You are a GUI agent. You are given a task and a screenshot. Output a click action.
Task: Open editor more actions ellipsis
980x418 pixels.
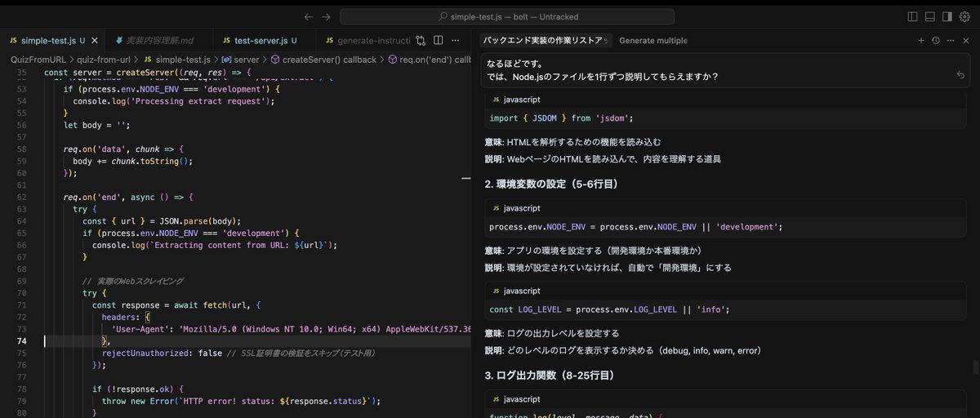(x=457, y=40)
